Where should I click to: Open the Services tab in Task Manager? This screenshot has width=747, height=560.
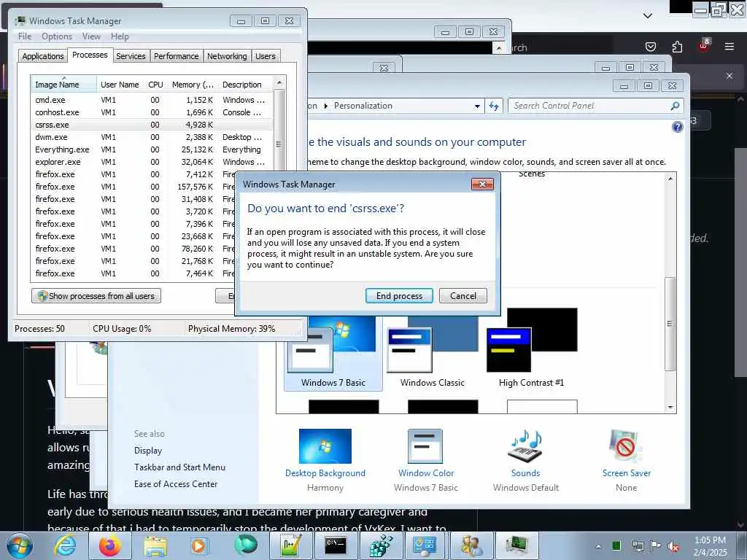[131, 56]
